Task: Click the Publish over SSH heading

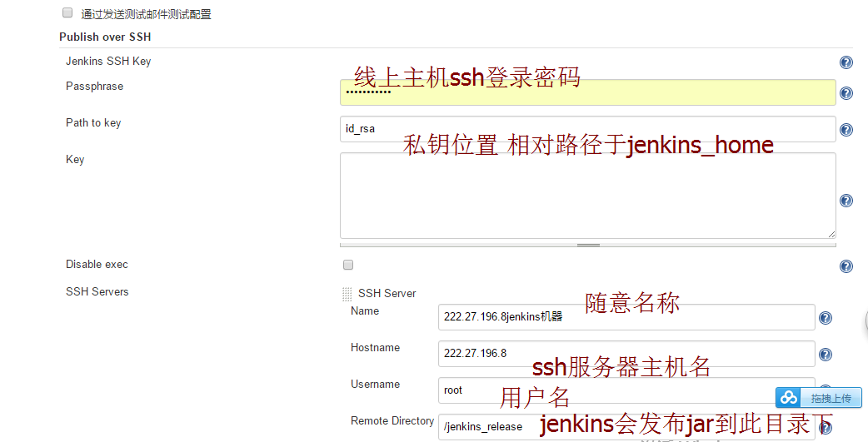Action: click(105, 37)
